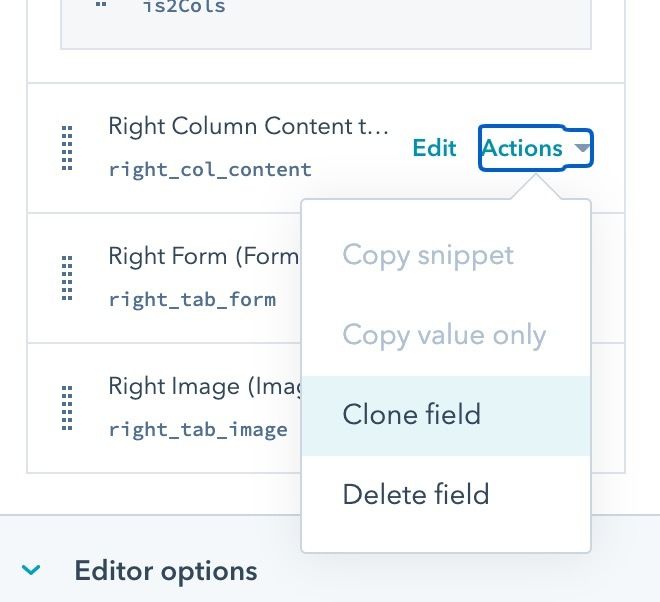Screen dimensions: 660x602
Task: Choose Copy snippet from the menu
Action: pyautogui.click(x=428, y=254)
